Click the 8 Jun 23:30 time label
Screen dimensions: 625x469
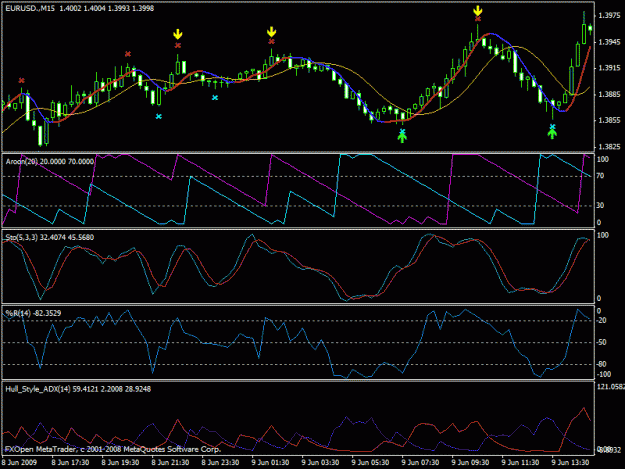point(220,463)
